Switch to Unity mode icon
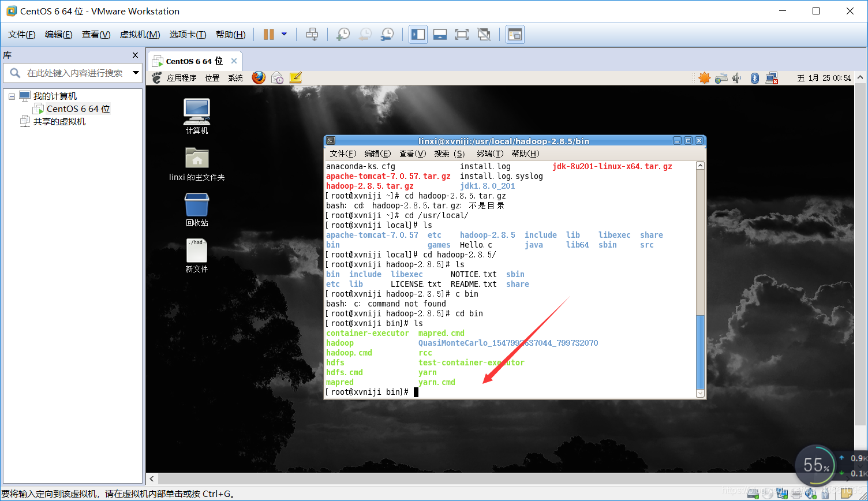 click(x=484, y=35)
